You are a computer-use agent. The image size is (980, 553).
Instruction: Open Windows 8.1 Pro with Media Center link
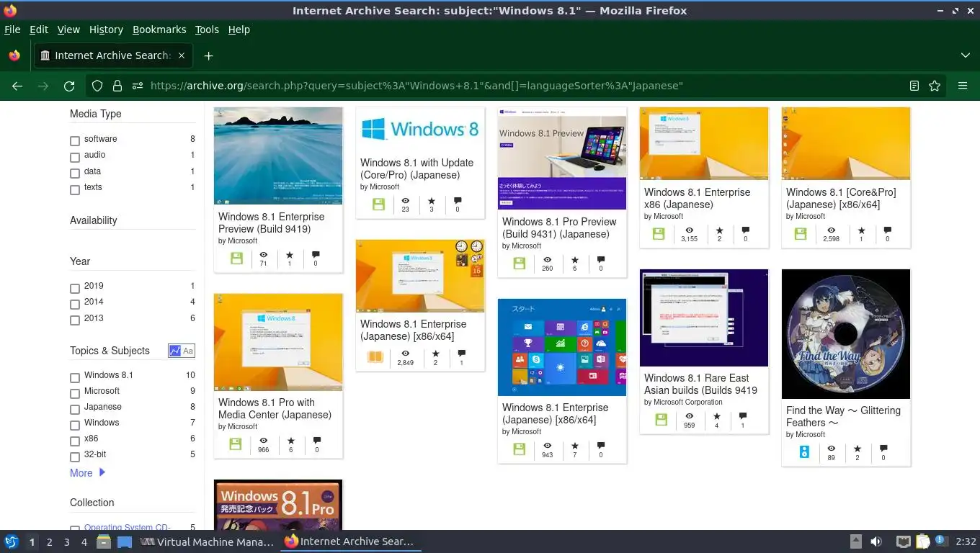click(x=275, y=408)
